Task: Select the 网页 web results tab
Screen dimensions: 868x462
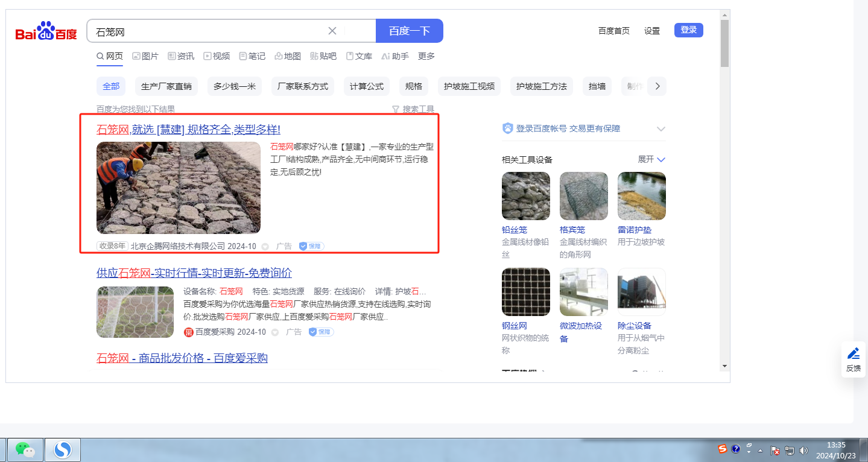Action: point(110,56)
